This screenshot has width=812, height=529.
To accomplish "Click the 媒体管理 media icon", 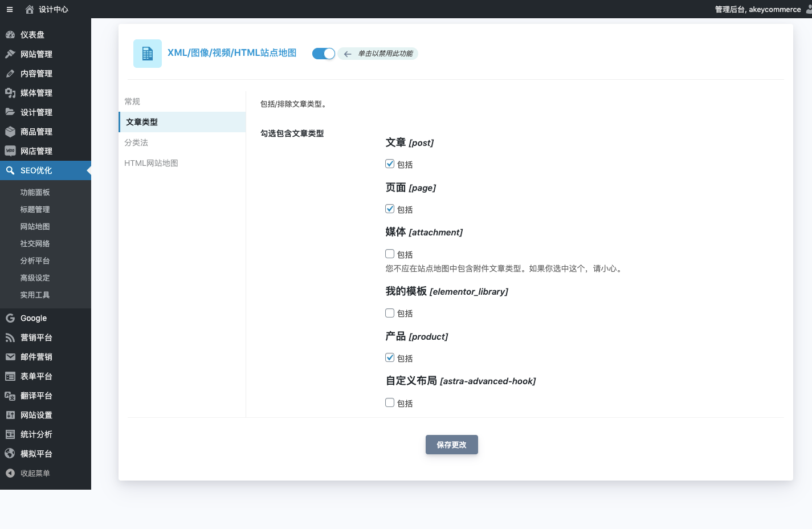I will pyautogui.click(x=10, y=93).
